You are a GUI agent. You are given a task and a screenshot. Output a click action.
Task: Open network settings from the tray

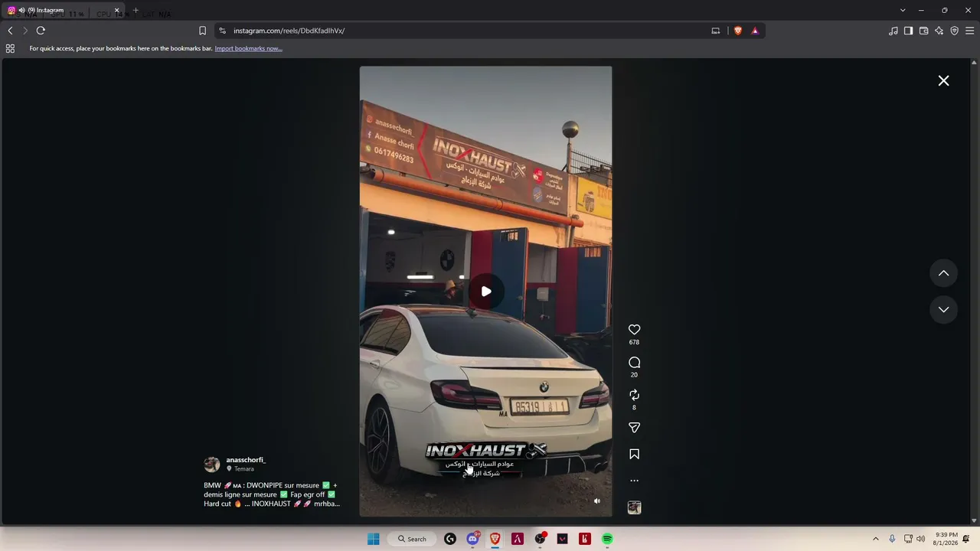(x=908, y=539)
